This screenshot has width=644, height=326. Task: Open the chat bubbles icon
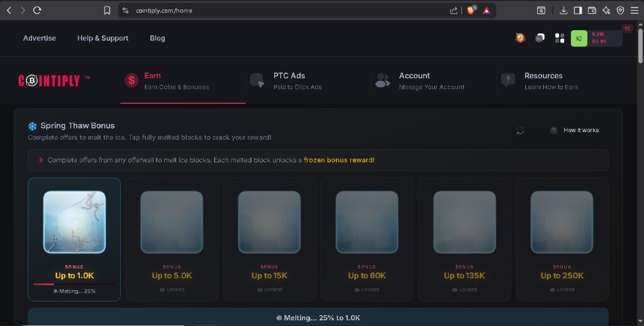coord(540,38)
